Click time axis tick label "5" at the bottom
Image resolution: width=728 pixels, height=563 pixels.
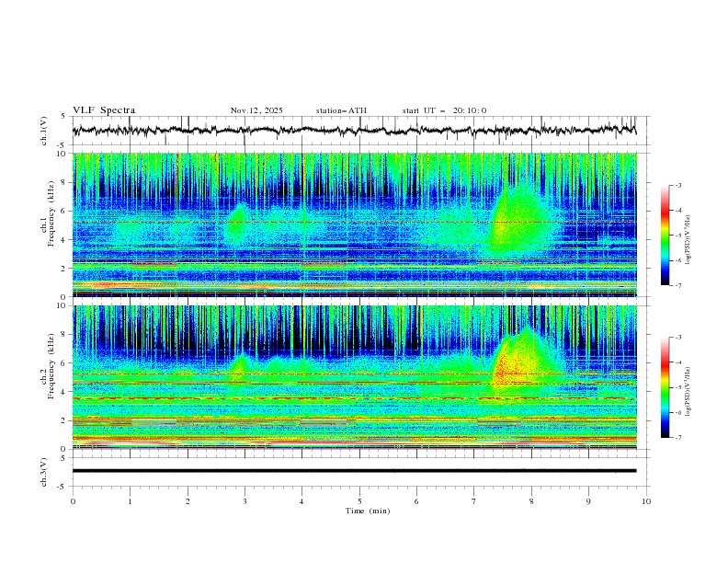click(x=359, y=501)
